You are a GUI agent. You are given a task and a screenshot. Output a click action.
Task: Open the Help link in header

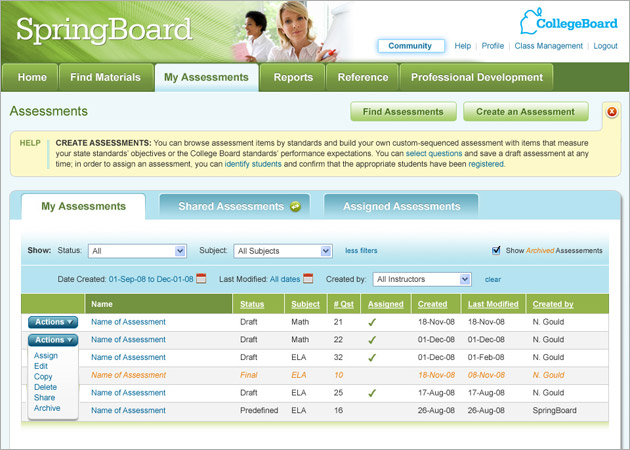click(x=462, y=46)
